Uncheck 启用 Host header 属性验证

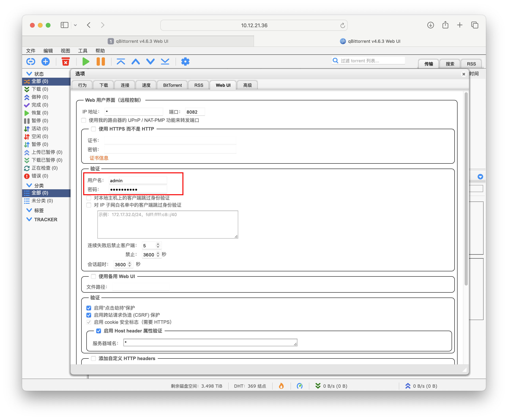[x=98, y=331]
